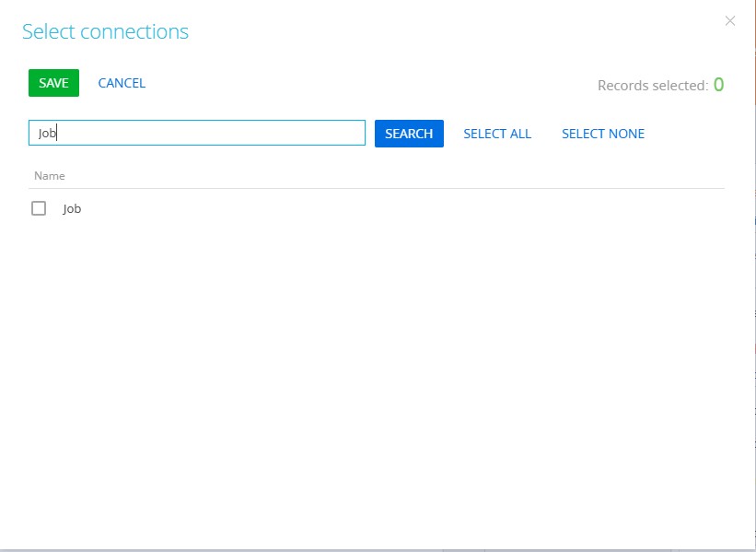Screen dimensions: 756x552
Task: Click empty list area below Job row
Action: click(x=368, y=369)
